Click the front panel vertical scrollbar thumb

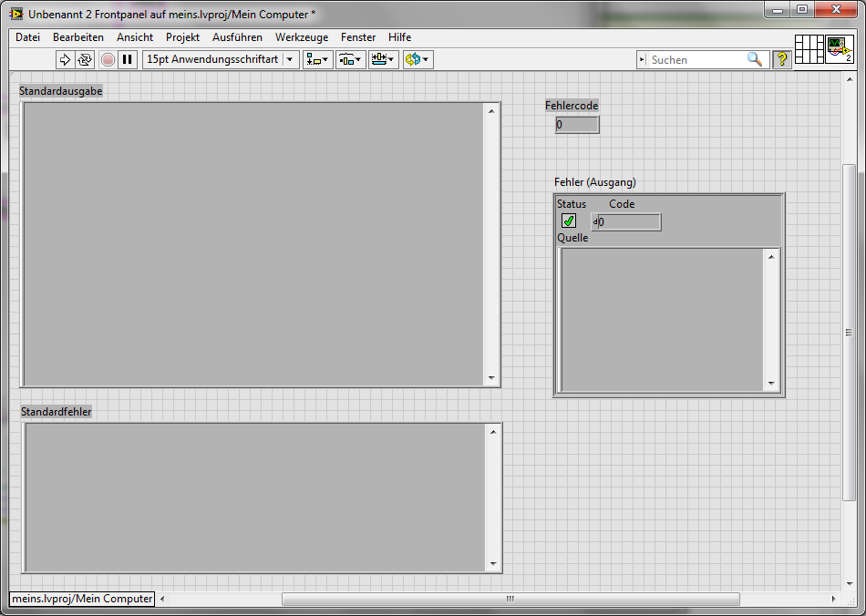coord(850,333)
